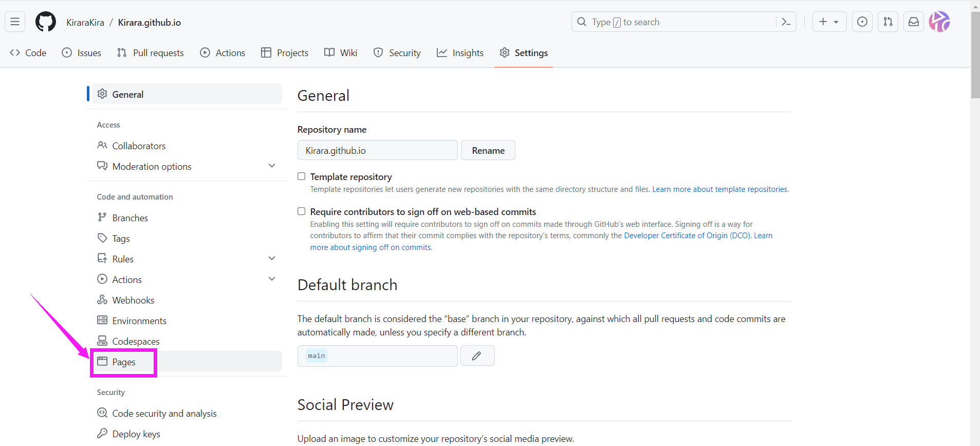The image size is (980, 446).
Task: Expand Moderation options chevron
Action: pyautogui.click(x=272, y=166)
